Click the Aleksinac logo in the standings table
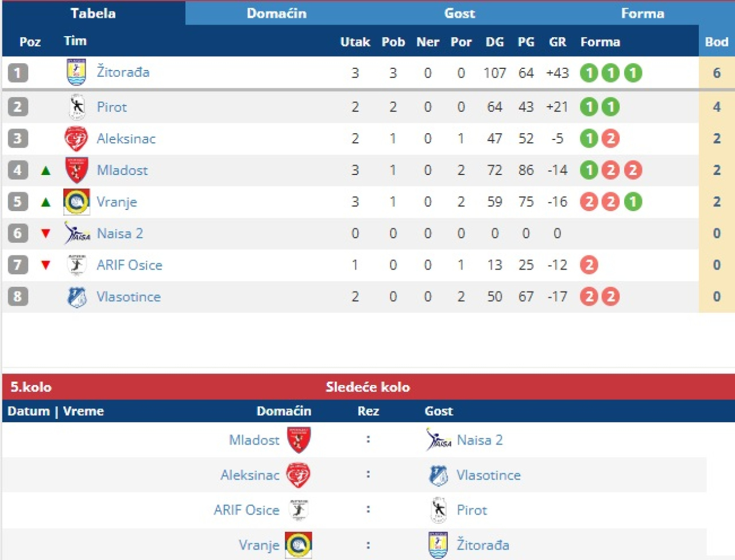 click(x=76, y=139)
